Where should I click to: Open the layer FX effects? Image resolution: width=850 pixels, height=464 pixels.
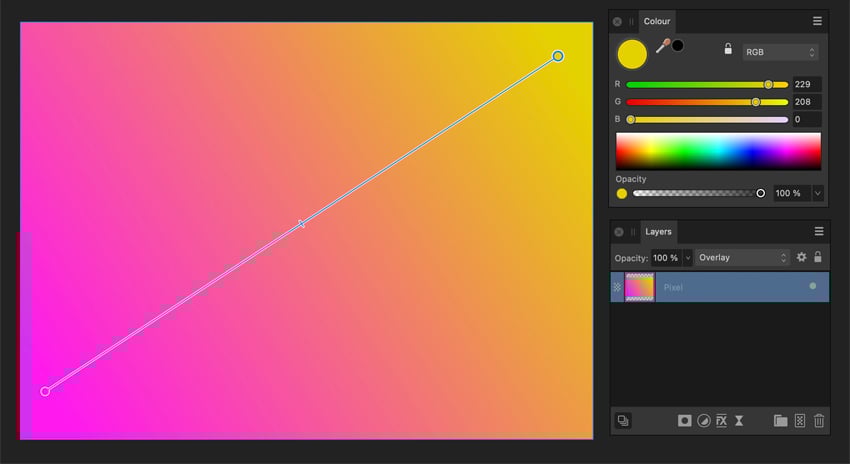[x=722, y=421]
